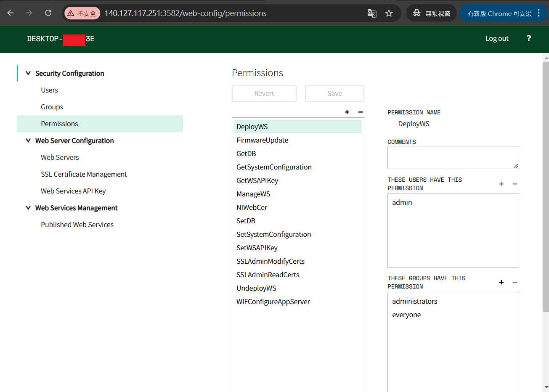The image size is (549, 392).
Task: Open the Users page in sidebar
Action: pos(49,90)
